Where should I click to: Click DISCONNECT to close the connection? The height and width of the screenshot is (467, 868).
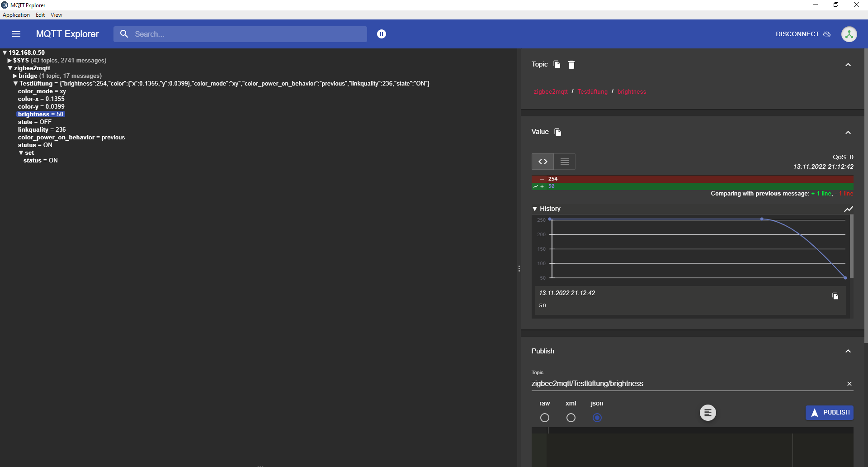[x=797, y=34]
